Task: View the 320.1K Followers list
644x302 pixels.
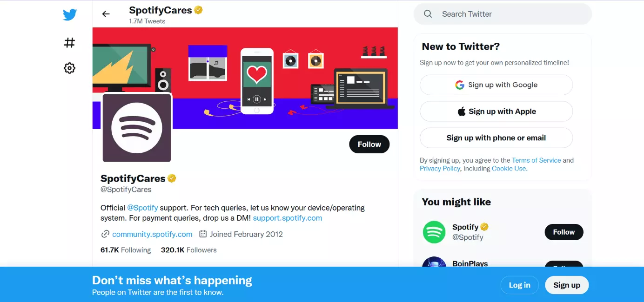Action: 189,250
